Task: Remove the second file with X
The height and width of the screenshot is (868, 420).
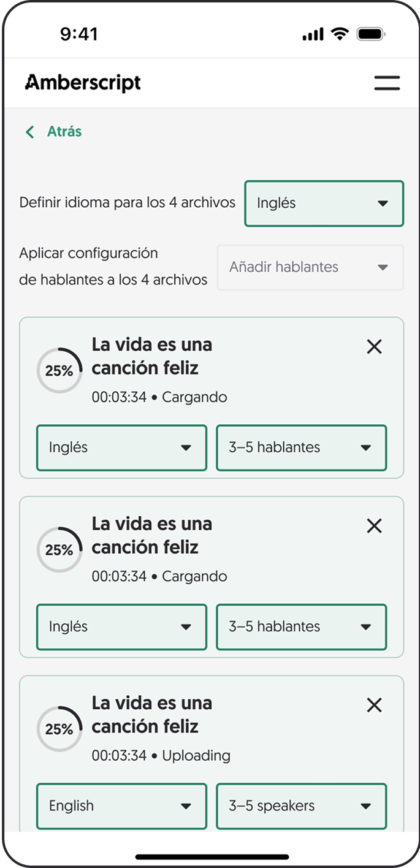Action: pos(374,526)
